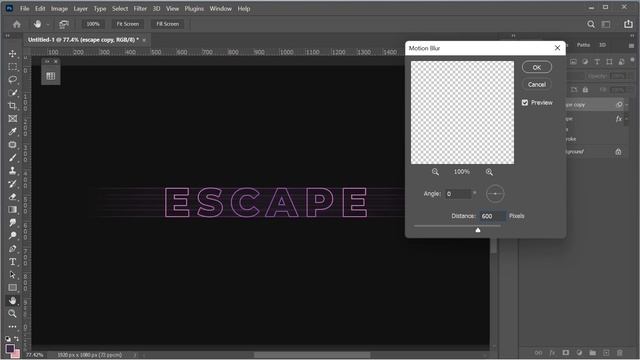Image resolution: width=640 pixels, height=360 pixels.
Task: Swap foreground and background colors
Action: tap(16, 339)
